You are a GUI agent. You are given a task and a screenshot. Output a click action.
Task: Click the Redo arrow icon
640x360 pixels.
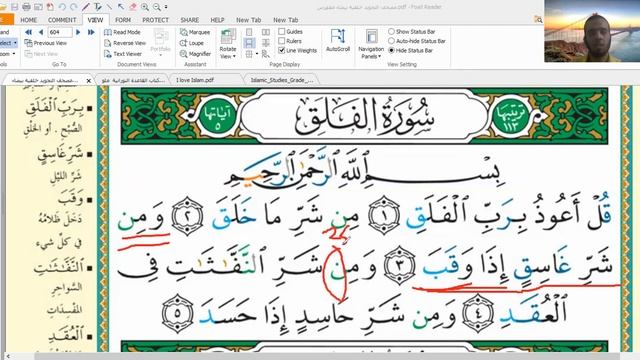74,7
